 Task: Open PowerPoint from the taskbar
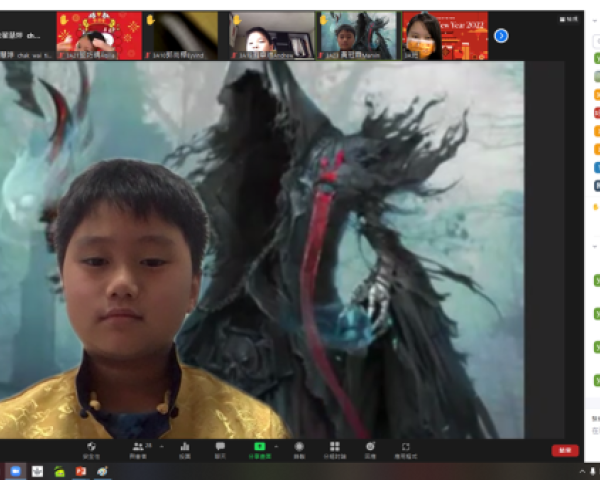pyautogui.click(x=81, y=471)
